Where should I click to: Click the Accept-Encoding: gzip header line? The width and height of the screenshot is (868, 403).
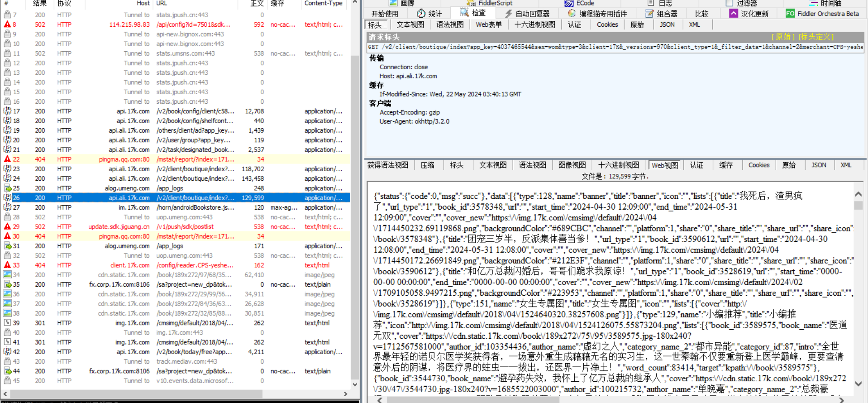pos(410,112)
